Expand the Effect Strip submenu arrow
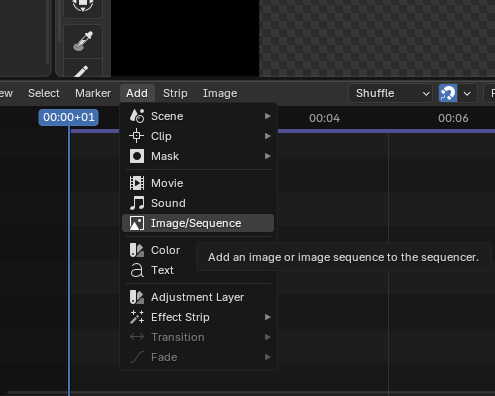This screenshot has width=495, height=396. point(267,317)
